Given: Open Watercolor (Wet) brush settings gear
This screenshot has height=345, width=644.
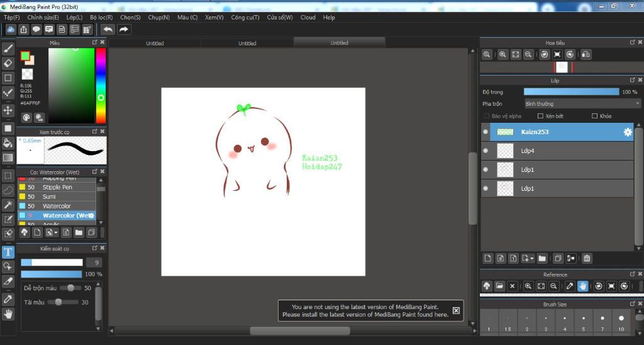Looking at the screenshot, I should (92, 216).
